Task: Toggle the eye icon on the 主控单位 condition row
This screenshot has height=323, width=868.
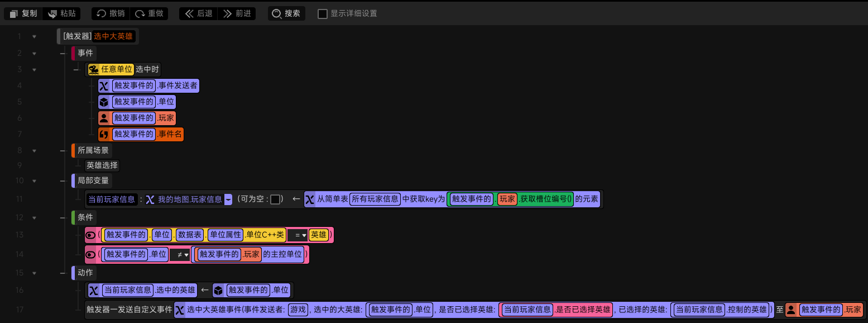Action: [x=90, y=255]
